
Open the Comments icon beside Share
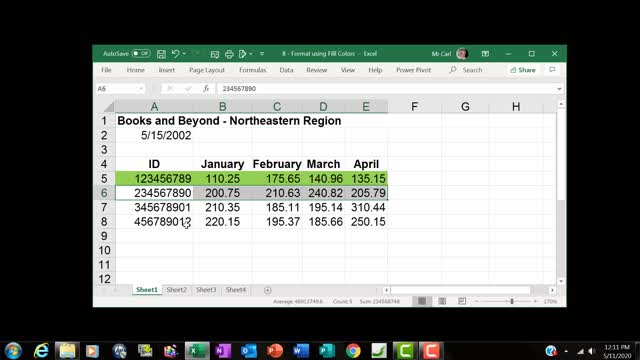[x=552, y=70]
